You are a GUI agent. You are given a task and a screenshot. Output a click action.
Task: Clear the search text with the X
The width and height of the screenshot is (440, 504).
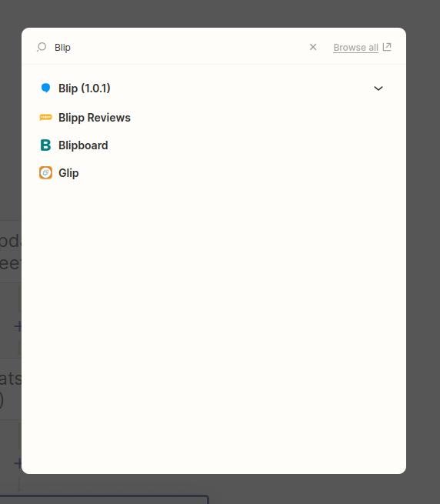pyautogui.click(x=313, y=47)
